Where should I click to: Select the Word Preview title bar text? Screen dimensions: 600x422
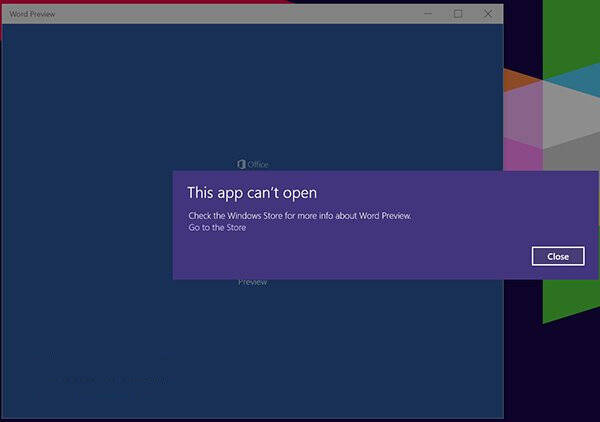[32, 14]
